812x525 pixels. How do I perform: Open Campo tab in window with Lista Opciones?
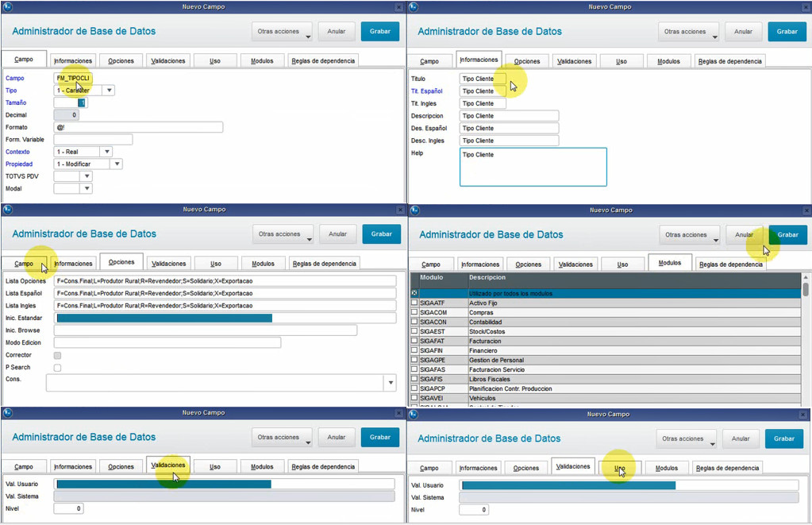[x=24, y=264]
